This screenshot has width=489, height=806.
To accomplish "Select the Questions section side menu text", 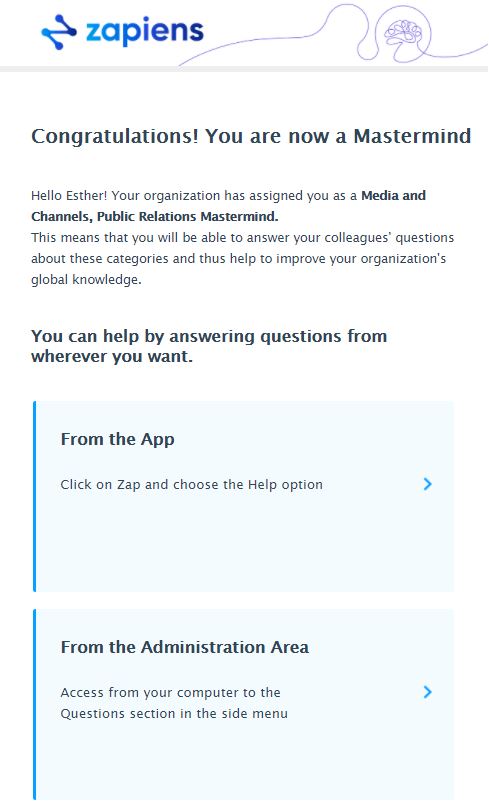I will (x=174, y=713).
